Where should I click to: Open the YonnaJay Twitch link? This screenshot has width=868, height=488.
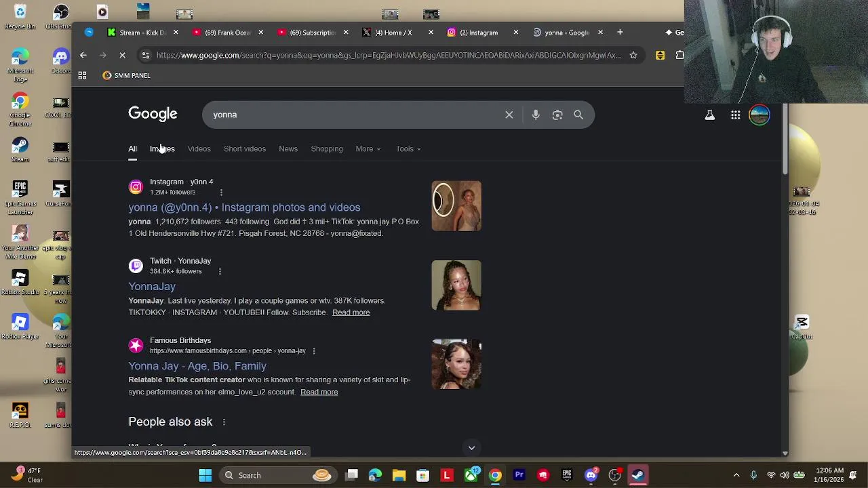click(x=152, y=287)
